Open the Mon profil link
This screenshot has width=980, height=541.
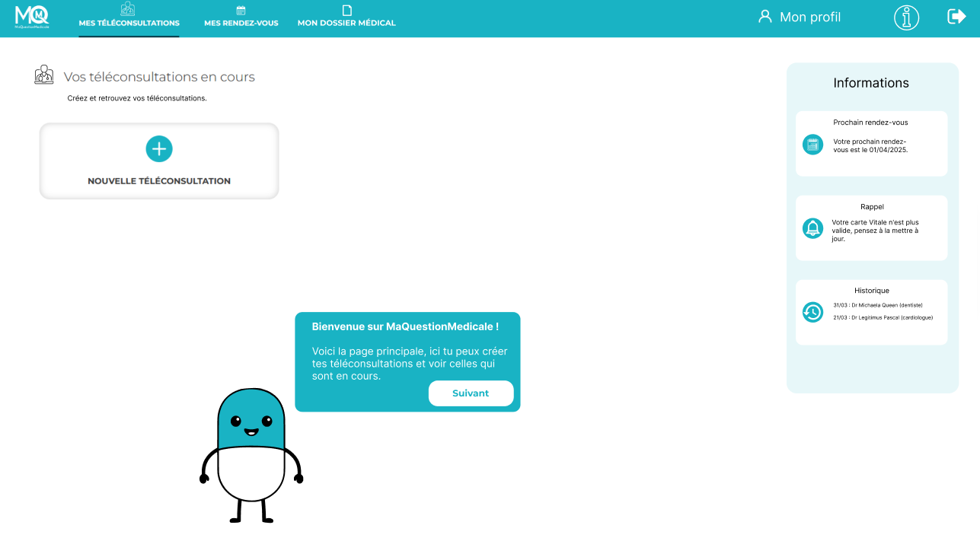(x=809, y=17)
